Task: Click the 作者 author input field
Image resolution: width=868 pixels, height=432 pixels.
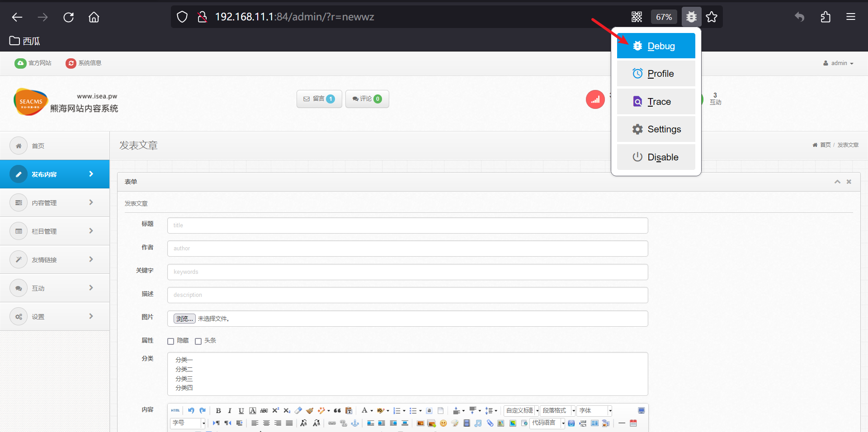Action: tap(407, 249)
